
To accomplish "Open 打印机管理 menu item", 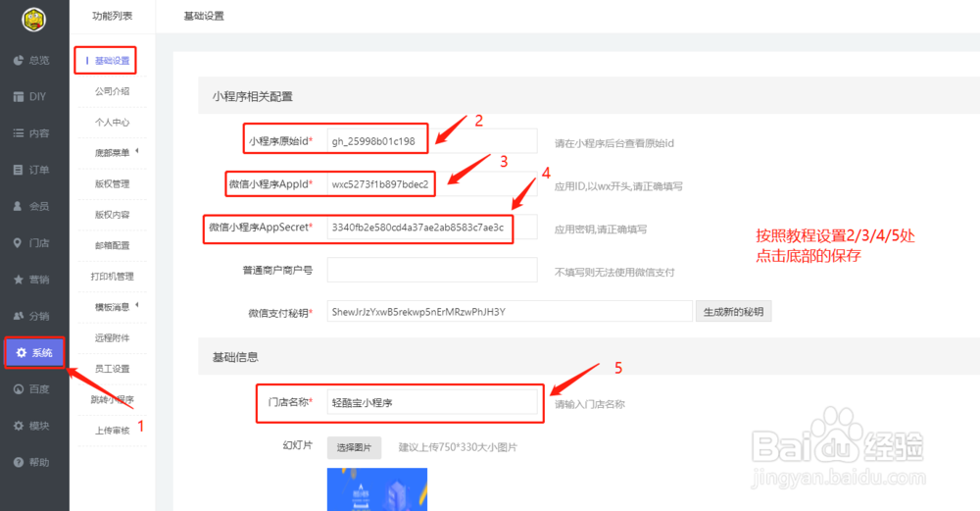I will (x=112, y=276).
